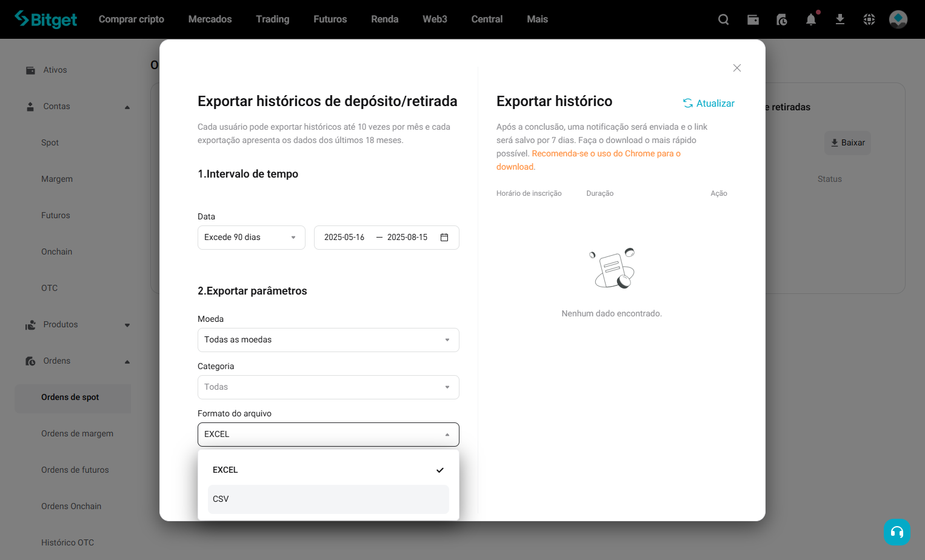Open OTC account in sidebar
Viewport: 925px width, 560px height.
pos(50,288)
